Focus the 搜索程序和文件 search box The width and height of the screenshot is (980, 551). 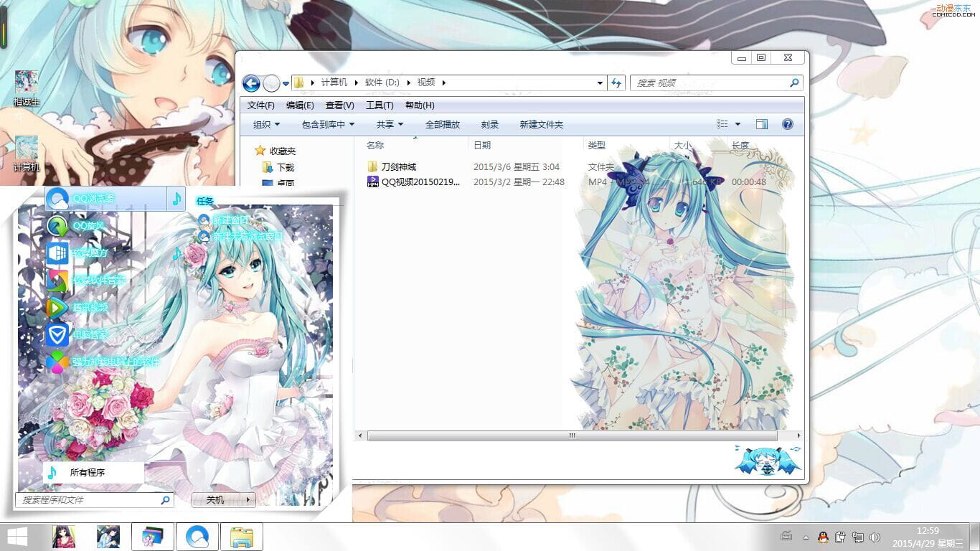coord(94,500)
